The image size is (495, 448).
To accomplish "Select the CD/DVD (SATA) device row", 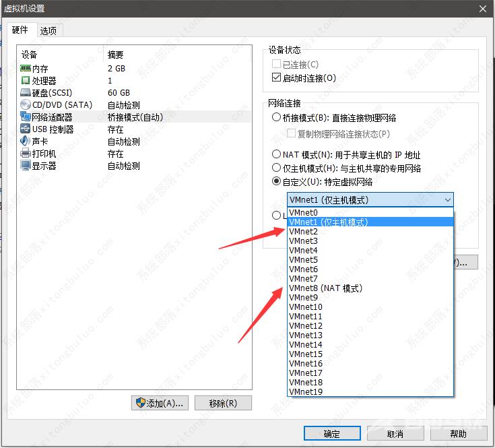I will click(x=135, y=104).
